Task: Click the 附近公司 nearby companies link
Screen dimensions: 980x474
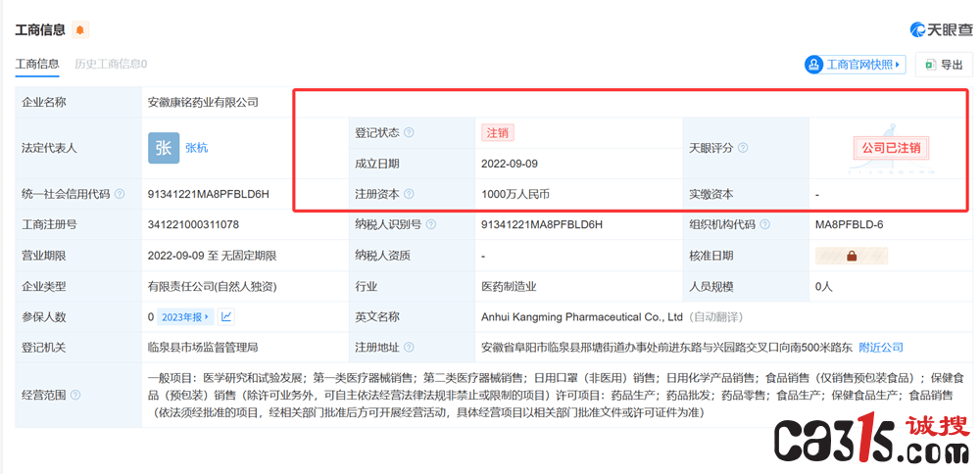Action: point(881,348)
